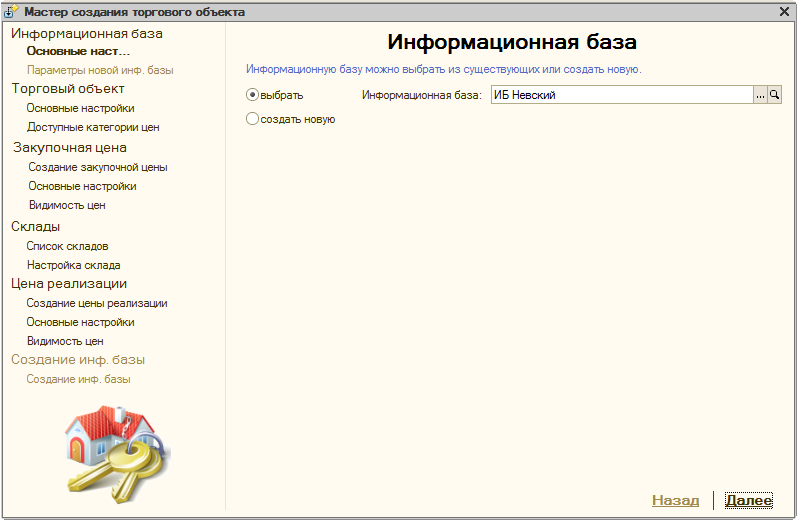Viewport: 797px width, 520px height.
Task: Click the ellipsis button in Информационная база field
Action: [760, 95]
